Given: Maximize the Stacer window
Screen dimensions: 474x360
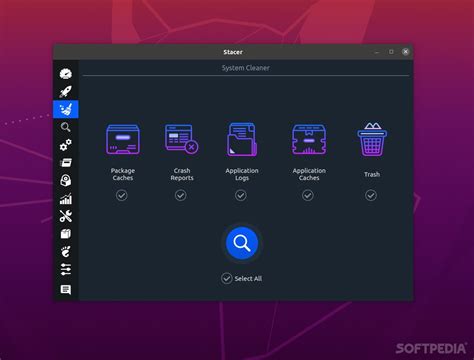Looking at the screenshot, I should (x=391, y=52).
